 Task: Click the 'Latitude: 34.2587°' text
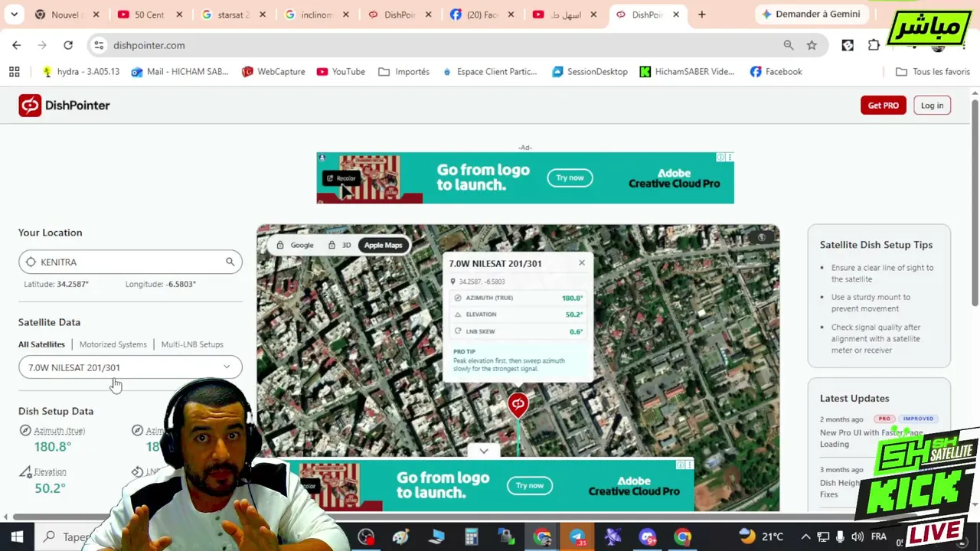point(56,284)
